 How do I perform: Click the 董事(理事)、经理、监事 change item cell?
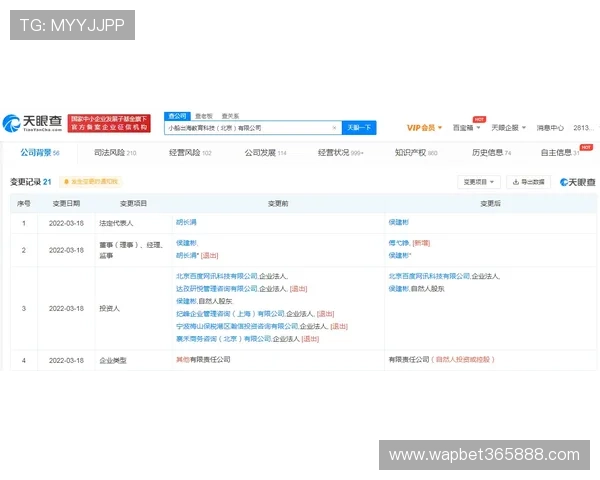131,250
